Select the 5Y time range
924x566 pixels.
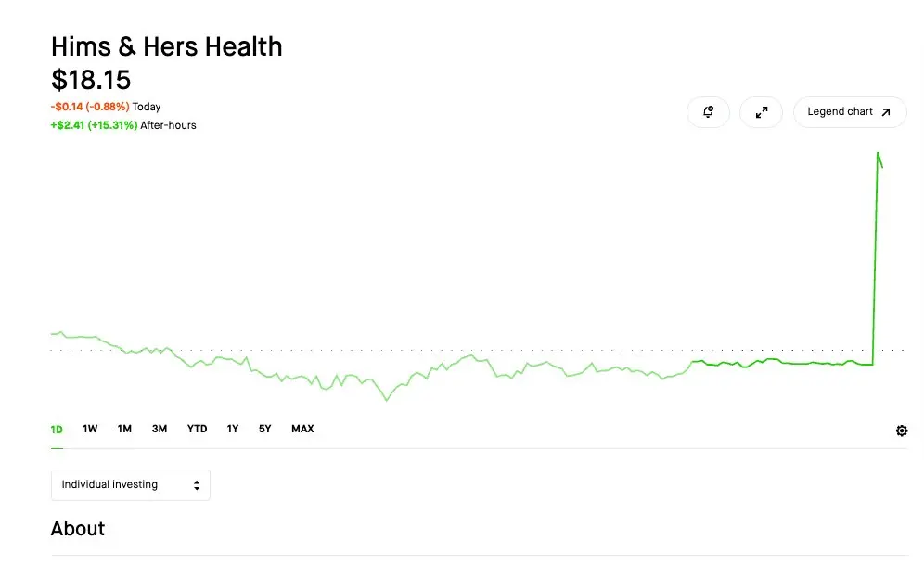tap(264, 429)
